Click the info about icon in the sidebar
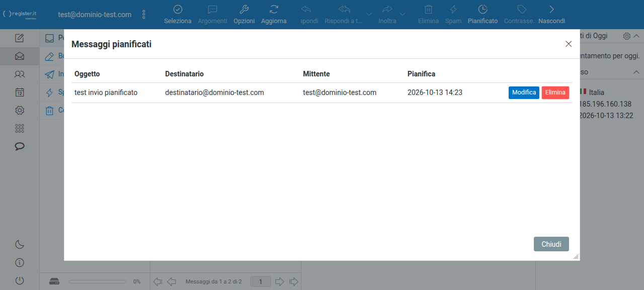The width and height of the screenshot is (644, 290). click(20, 263)
